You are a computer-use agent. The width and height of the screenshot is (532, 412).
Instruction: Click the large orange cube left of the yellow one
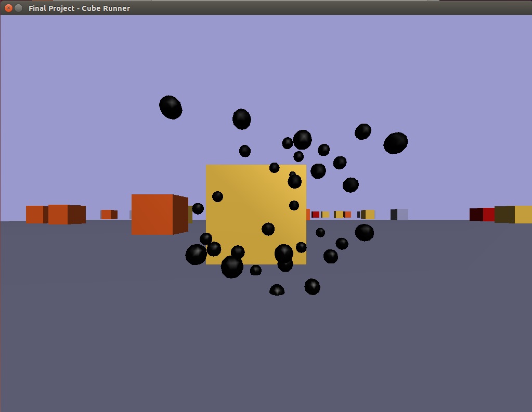(160, 214)
